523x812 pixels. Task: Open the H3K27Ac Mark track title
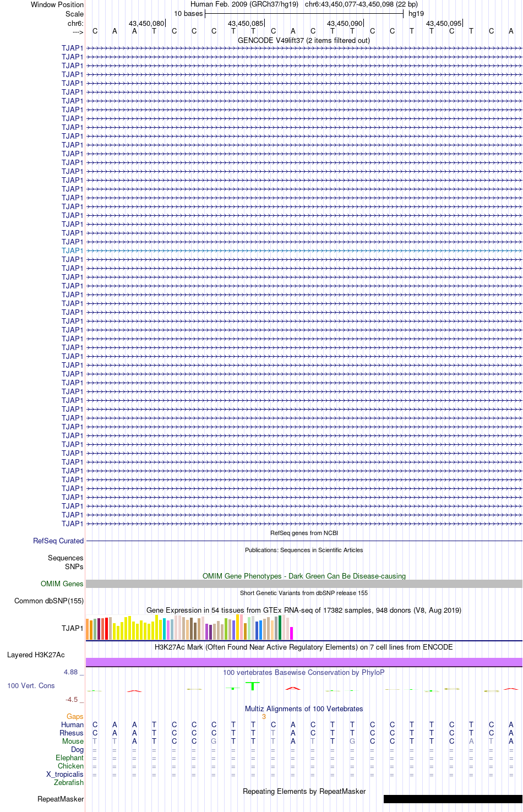304,647
